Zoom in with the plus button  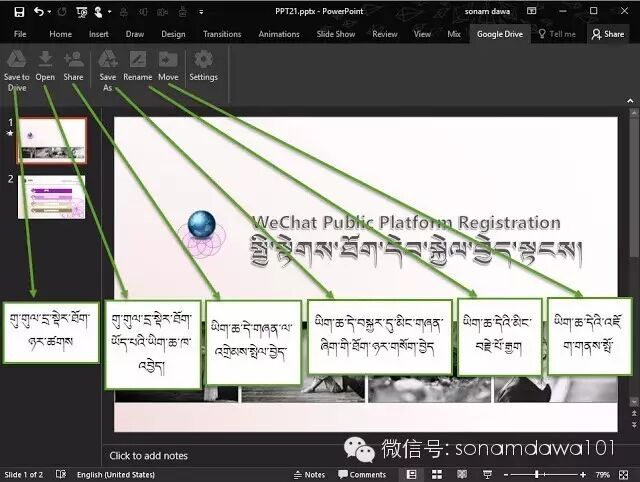pos(583,475)
